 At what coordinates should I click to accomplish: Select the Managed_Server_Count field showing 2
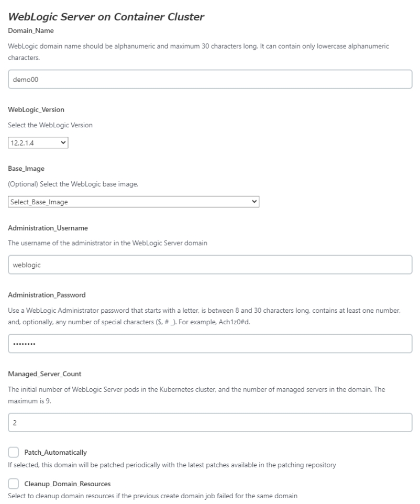(210, 423)
